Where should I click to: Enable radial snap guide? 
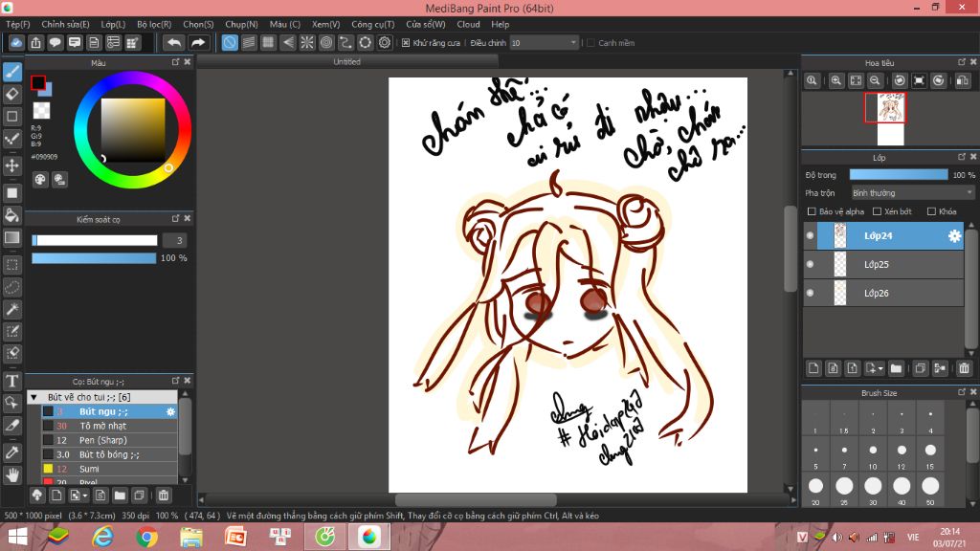click(x=307, y=42)
